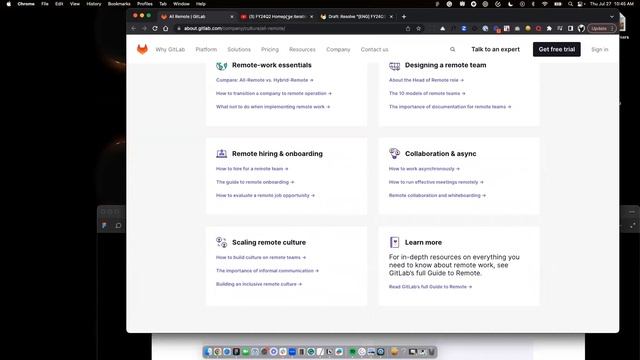Viewport: 640px width, 360px height.
Task: Open the Why GitLab nav link
Action: coord(170,49)
